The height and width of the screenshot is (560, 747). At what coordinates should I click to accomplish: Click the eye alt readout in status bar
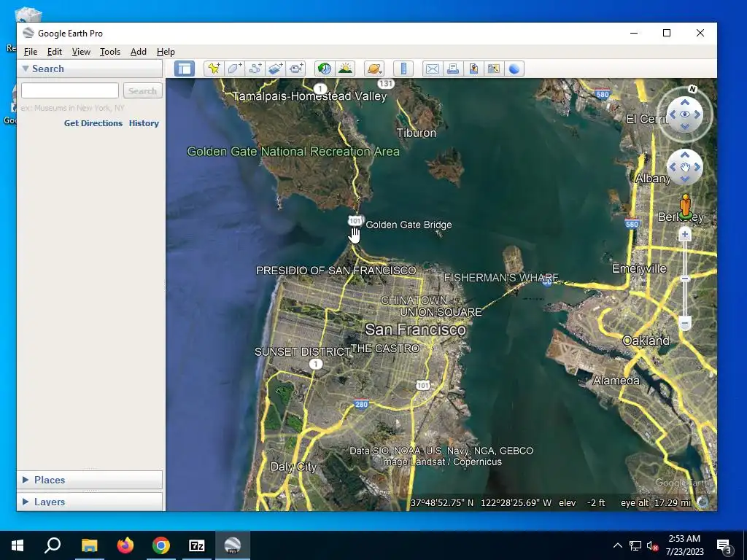[656, 503]
